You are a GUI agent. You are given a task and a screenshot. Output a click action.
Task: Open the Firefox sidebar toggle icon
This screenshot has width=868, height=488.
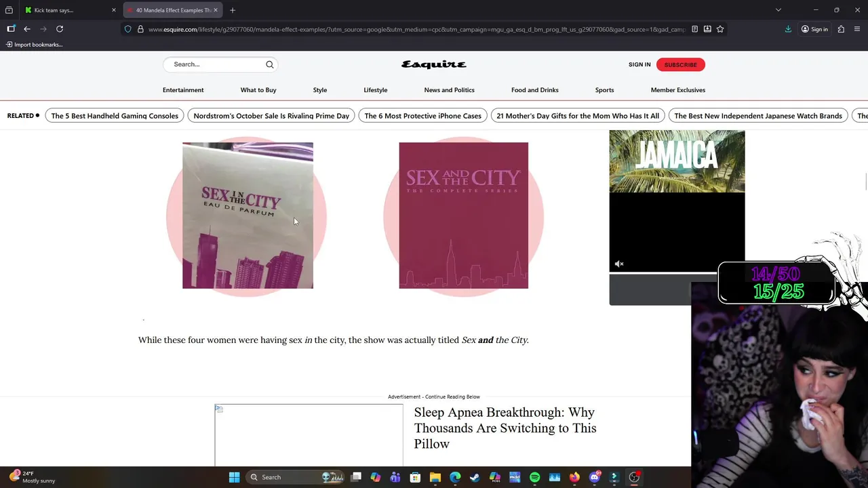[11, 29]
